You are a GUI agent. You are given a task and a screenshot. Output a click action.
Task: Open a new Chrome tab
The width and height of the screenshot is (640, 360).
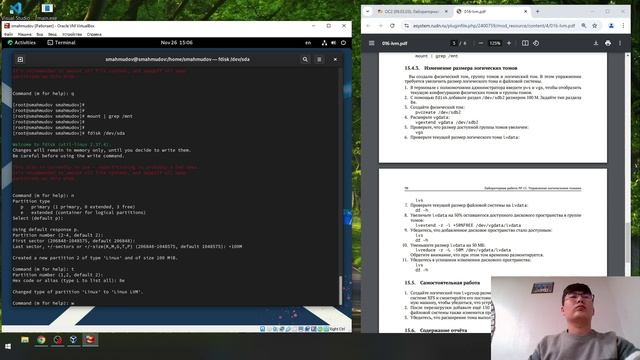(538, 11)
